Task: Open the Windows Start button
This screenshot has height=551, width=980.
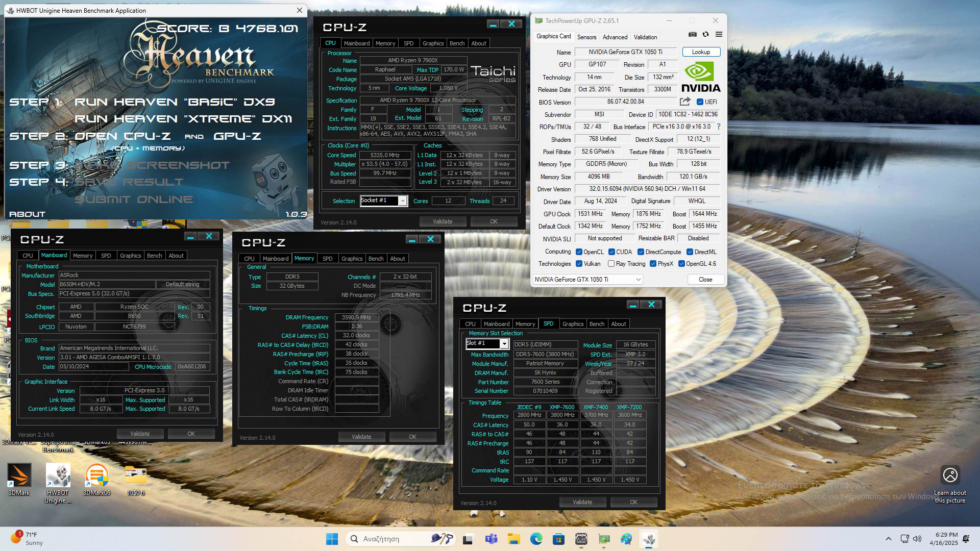Action: click(332, 539)
